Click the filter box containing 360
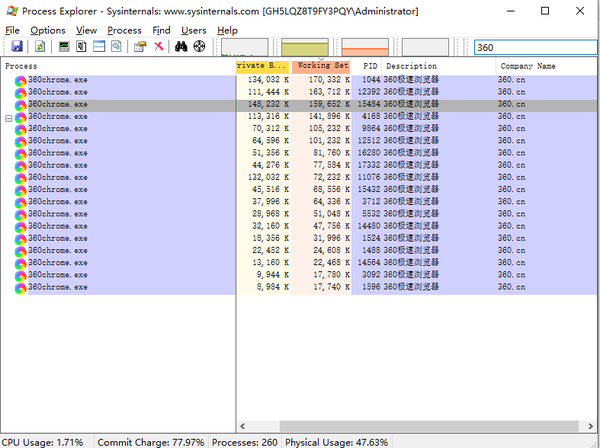This screenshot has width=600, height=448. pos(535,47)
